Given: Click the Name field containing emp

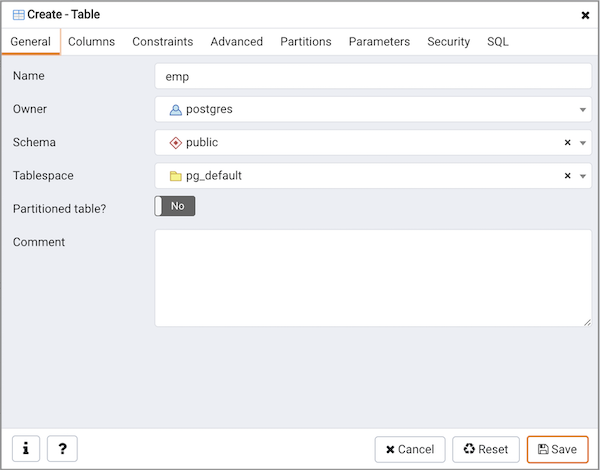Looking at the screenshot, I should tap(373, 76).
